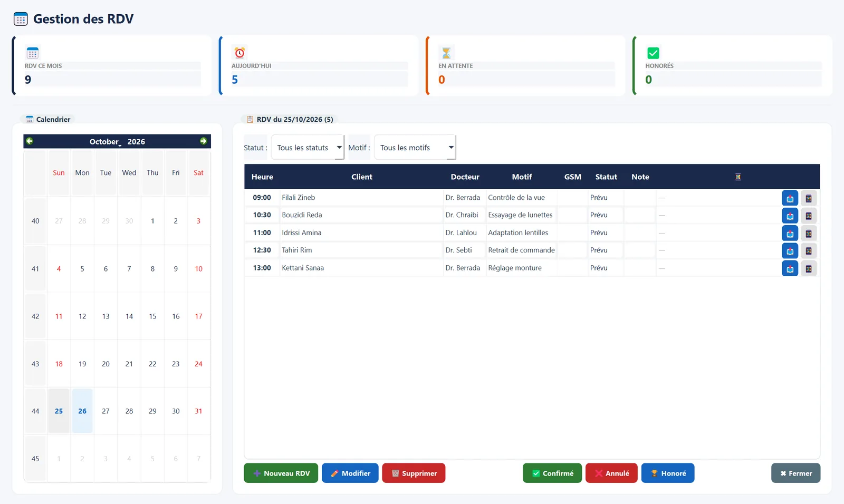Click the Modifier button
The width and height of the screenshot is (844, 504).
click(x=350, y=473)
